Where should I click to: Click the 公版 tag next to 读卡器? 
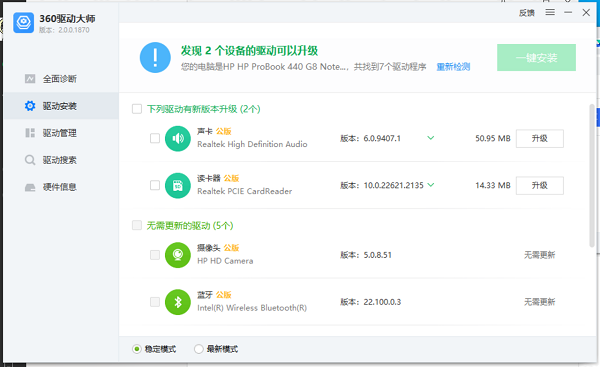[232, 179]
